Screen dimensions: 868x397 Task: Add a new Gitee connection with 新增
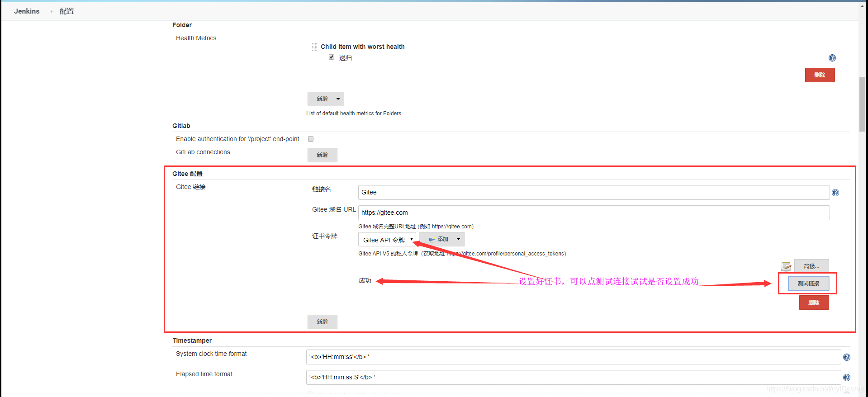point(322,322)
